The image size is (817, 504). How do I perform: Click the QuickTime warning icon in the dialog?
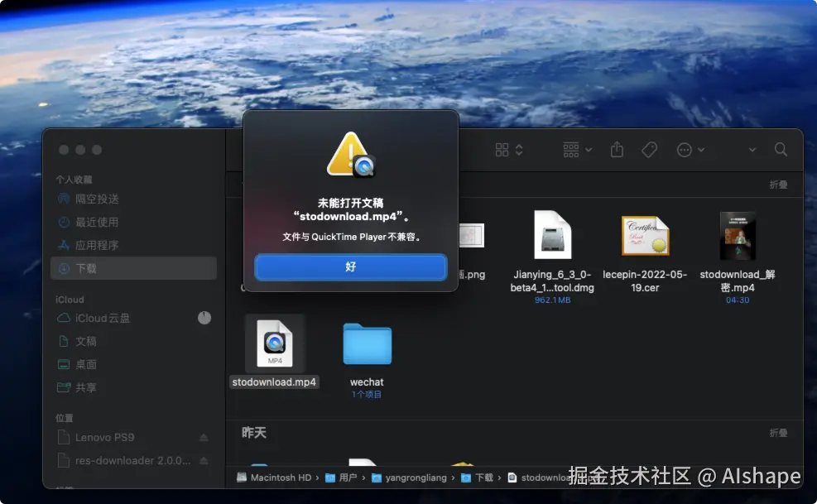351,154
